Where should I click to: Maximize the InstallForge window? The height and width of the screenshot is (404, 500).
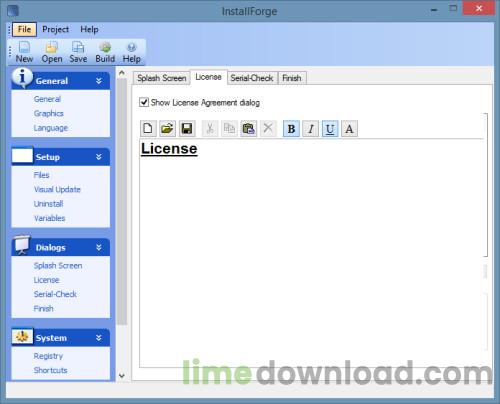tap(453, 9)
